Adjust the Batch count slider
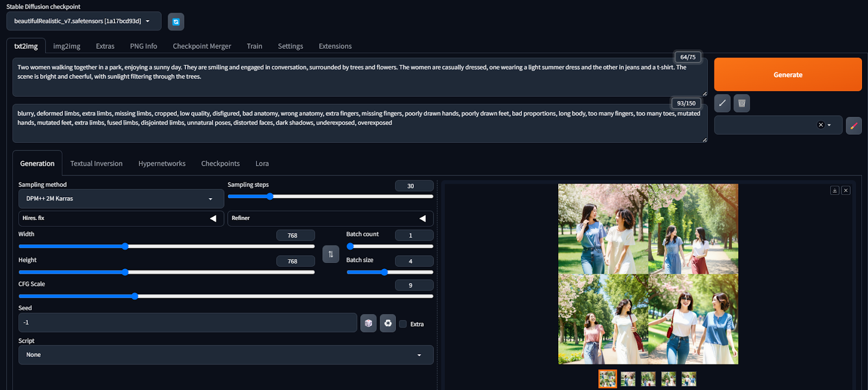 (390, 247)
